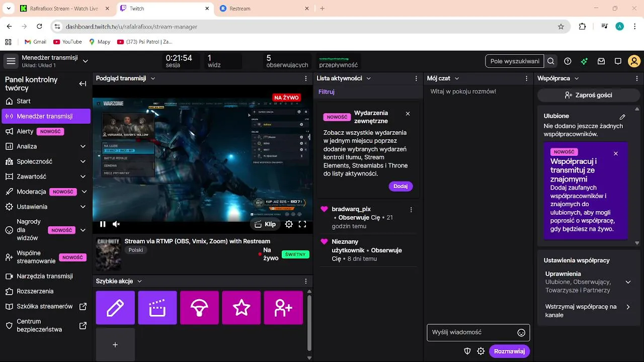This screenshot has width=644, height=362.
Task: Expand Współpraca panel dropdown
Action: click(x=577, y=78)
